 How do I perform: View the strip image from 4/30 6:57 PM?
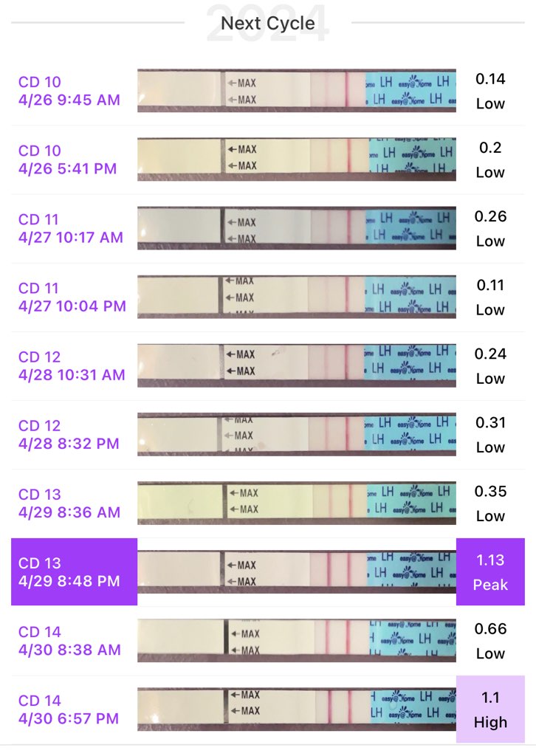click(x=296, y=709)
